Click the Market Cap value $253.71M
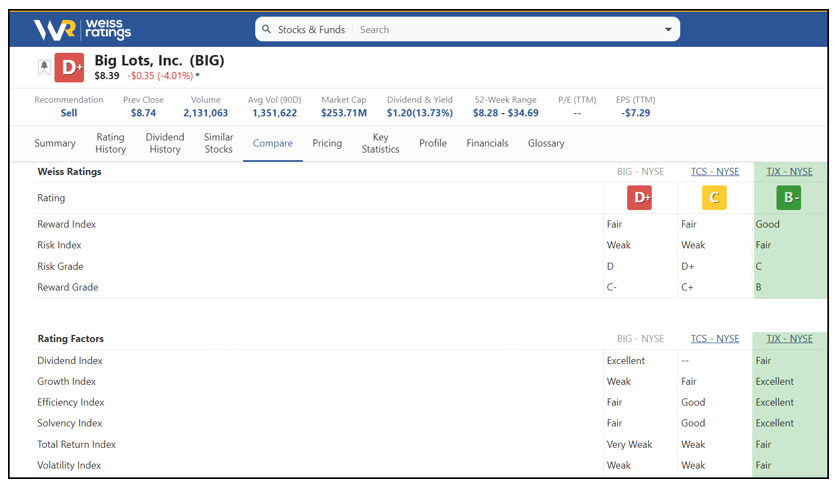The width and height of the screenshot is (837, 487). pyautogui.click(x=344, y=113)
